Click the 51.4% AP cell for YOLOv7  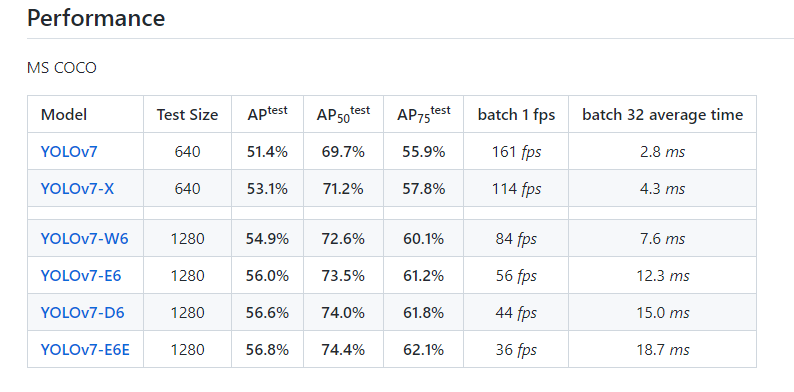tap(267, 151)
